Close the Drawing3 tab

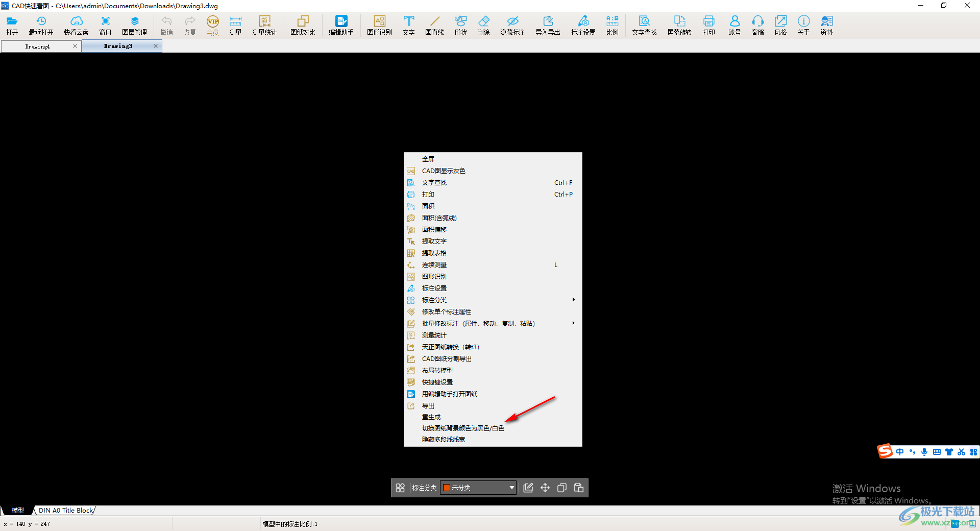(x=156, y=46)
